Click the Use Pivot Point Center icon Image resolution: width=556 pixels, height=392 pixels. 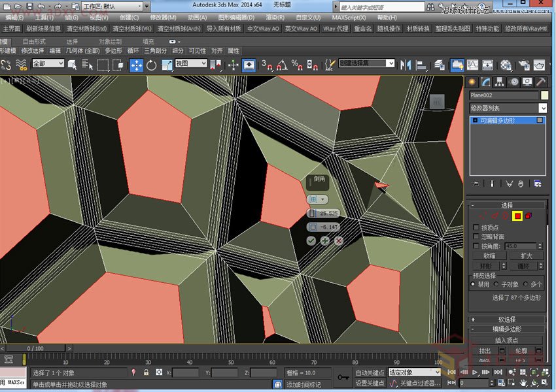[x=217, y=65]
